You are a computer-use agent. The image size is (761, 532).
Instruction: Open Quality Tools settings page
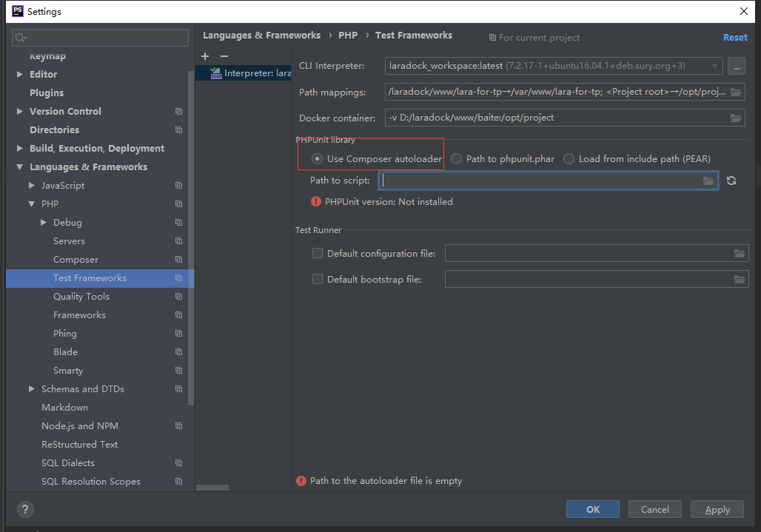tap(81, 297)
